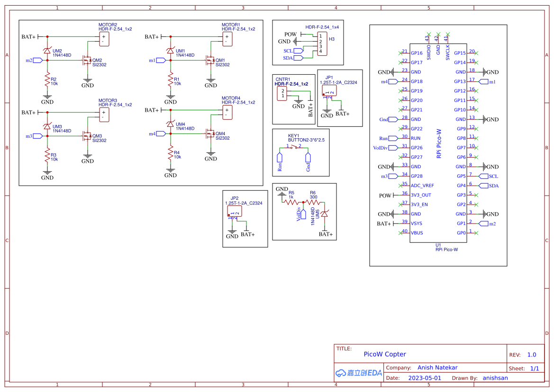Click the PicoW Copter title text

[x=385, y=354]
